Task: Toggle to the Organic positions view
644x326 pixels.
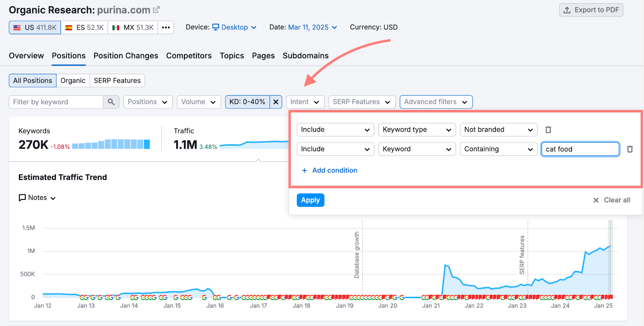Action: [73, 81]
